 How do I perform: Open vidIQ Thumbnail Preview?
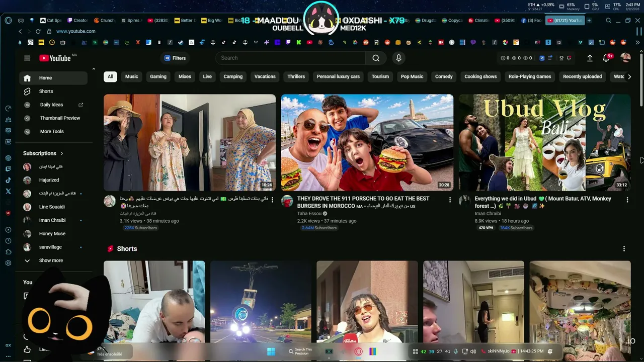point(53,118)
